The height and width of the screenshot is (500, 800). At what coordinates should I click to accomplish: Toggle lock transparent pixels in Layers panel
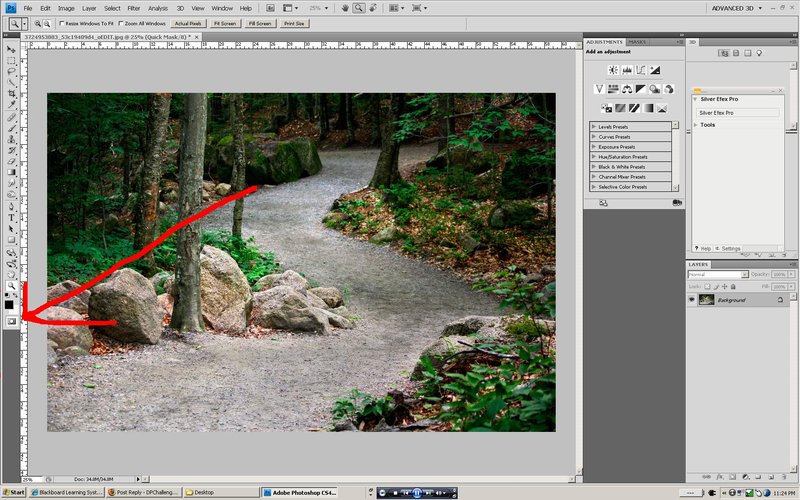(707, 287)
